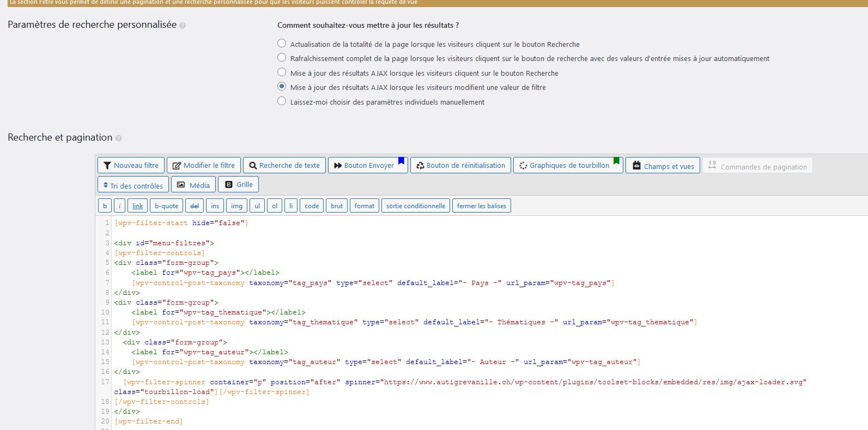Click 'Comment souhaitez-vous mettre à jour les résultats ?' heading

pyautogui.click(x=368, y=25)
